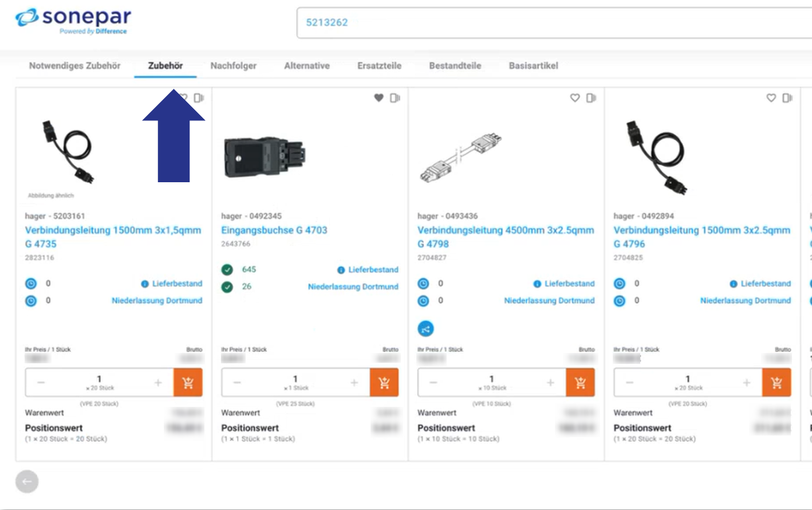Image resolution: width=812 pixels, height=510 pixels.
Task: Increase quantity for G 4735 with plus
Action: (x=158, y=383)
